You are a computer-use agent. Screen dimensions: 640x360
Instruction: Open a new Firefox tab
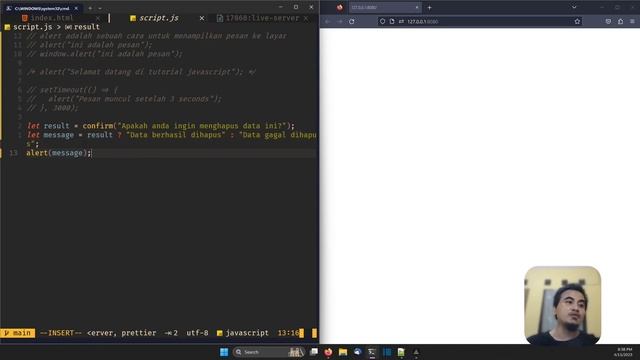(x=429, y=7)
